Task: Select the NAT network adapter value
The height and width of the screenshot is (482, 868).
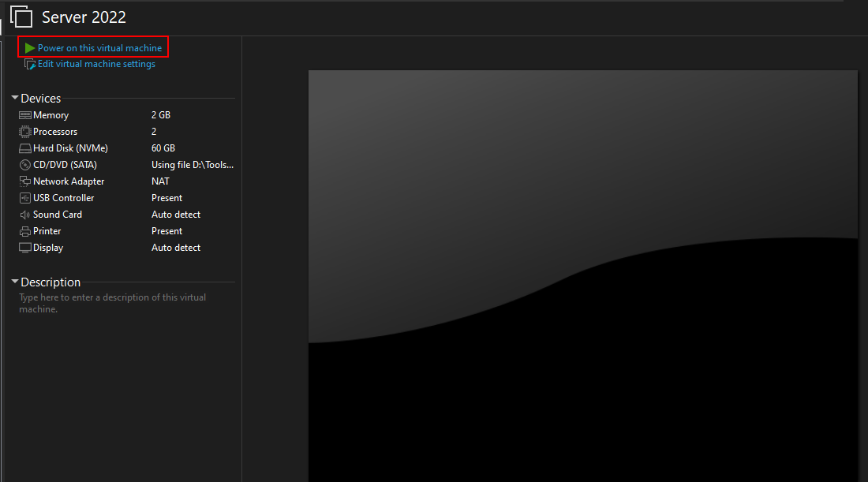Action: (160, 181)
